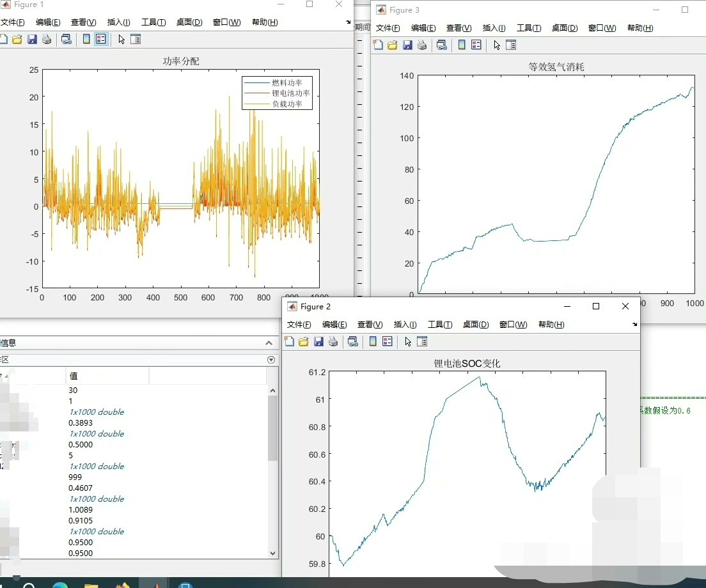Click the power distribution legend box

(x=277, y=93)
